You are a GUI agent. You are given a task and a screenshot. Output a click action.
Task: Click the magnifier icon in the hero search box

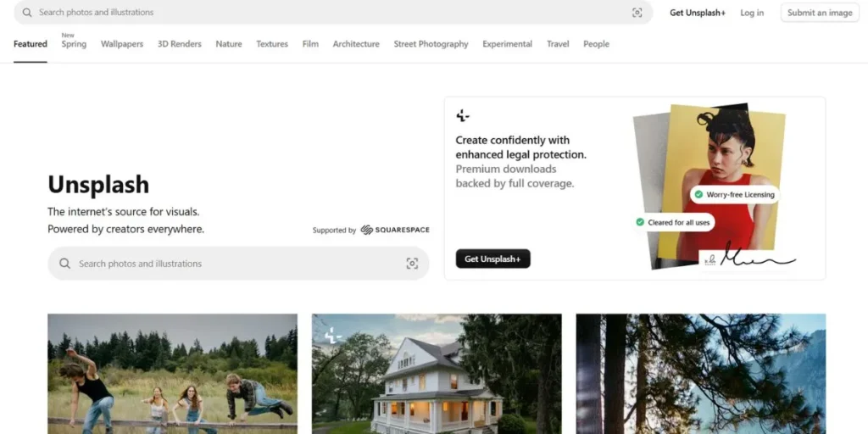click(x=64, y=264)
